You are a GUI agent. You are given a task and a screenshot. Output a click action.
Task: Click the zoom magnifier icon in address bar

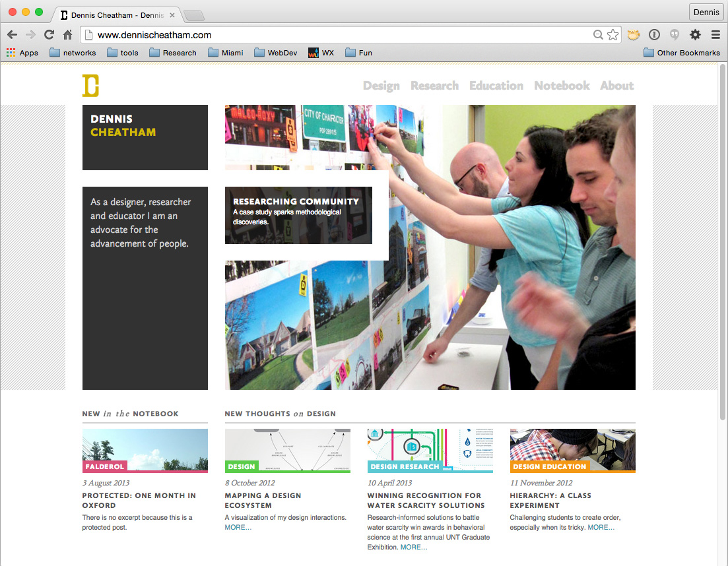[598, 35]
